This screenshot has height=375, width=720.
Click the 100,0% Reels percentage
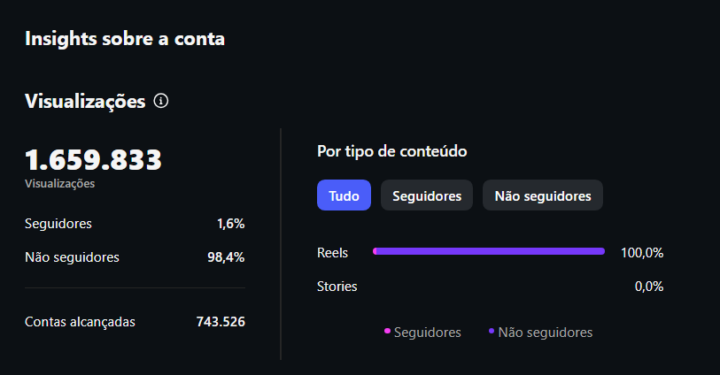[642, 253]
